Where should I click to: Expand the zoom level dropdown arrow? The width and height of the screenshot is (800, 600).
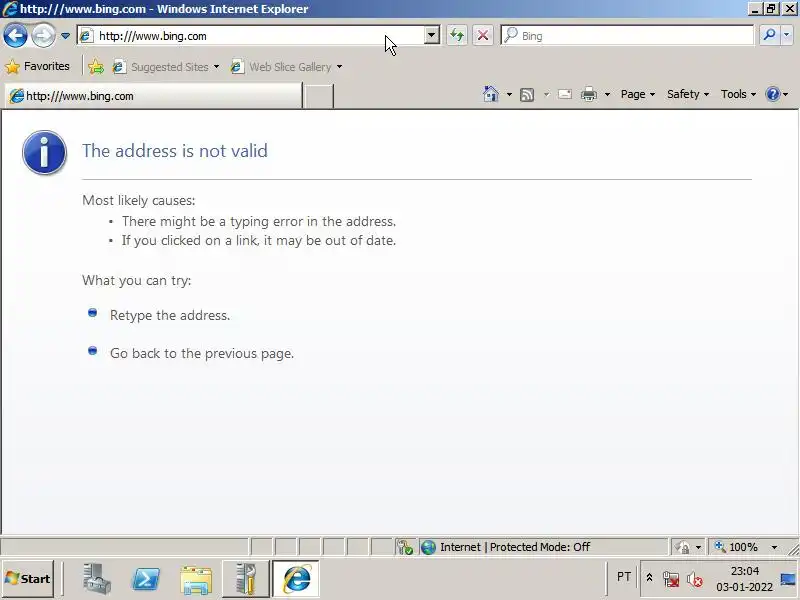[774, 547]
